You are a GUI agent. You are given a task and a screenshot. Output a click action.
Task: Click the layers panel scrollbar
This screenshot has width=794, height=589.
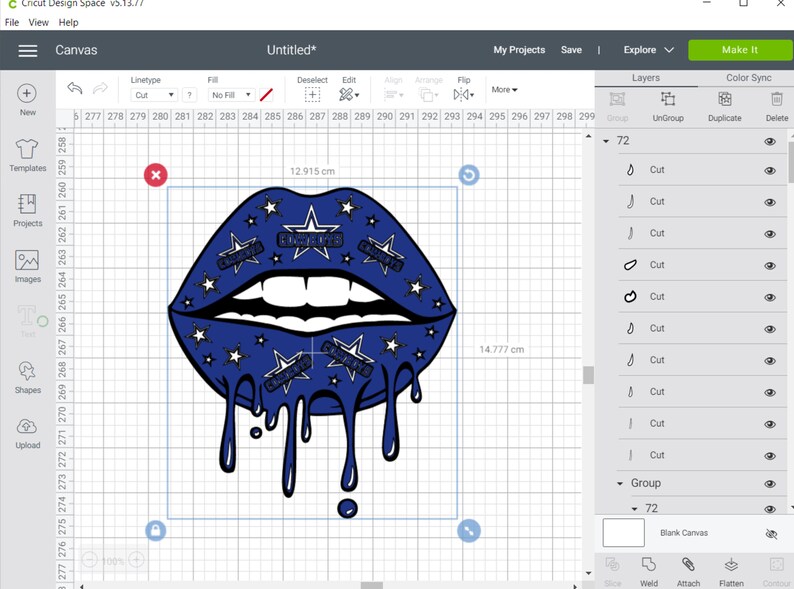(790, 162)
